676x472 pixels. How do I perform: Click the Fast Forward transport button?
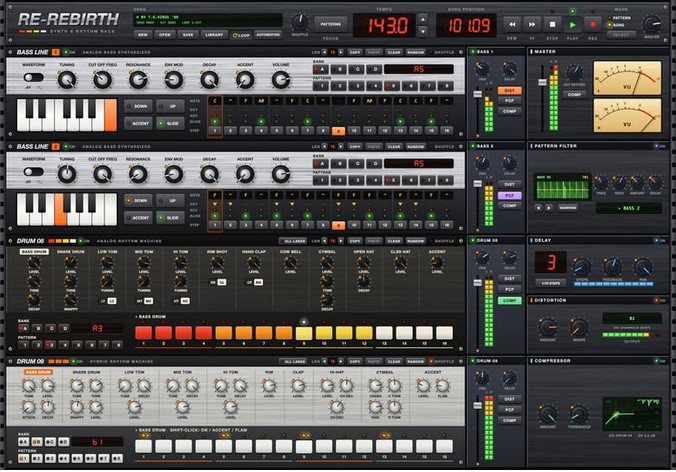coord(532,25)
